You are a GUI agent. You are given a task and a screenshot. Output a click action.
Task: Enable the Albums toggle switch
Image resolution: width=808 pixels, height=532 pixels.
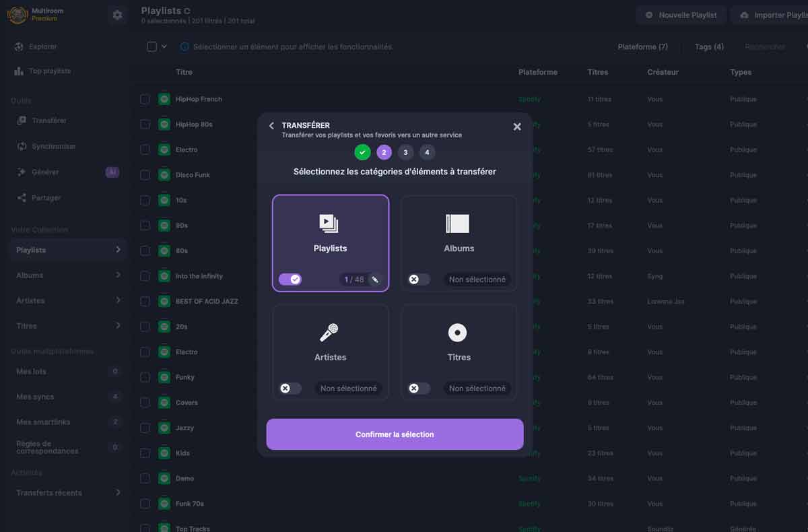tap(419, 279)
